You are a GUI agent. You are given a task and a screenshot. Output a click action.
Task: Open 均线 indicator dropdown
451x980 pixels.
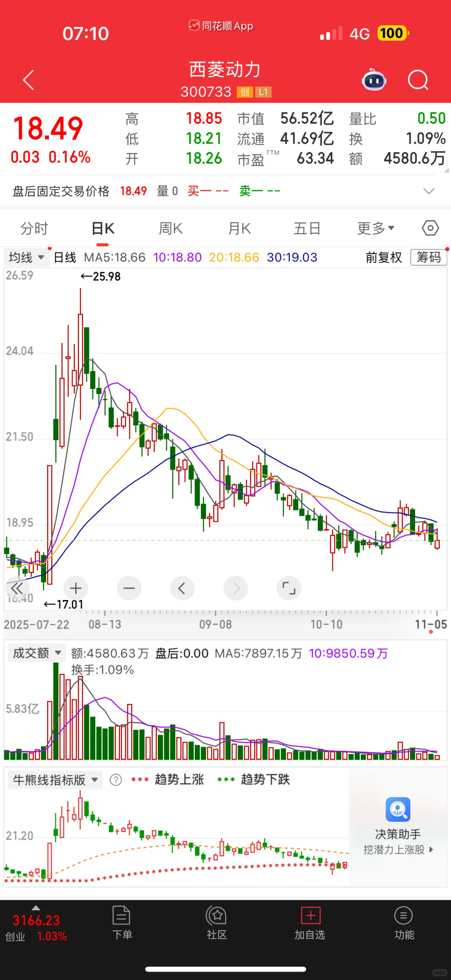(x=26, y=257)
